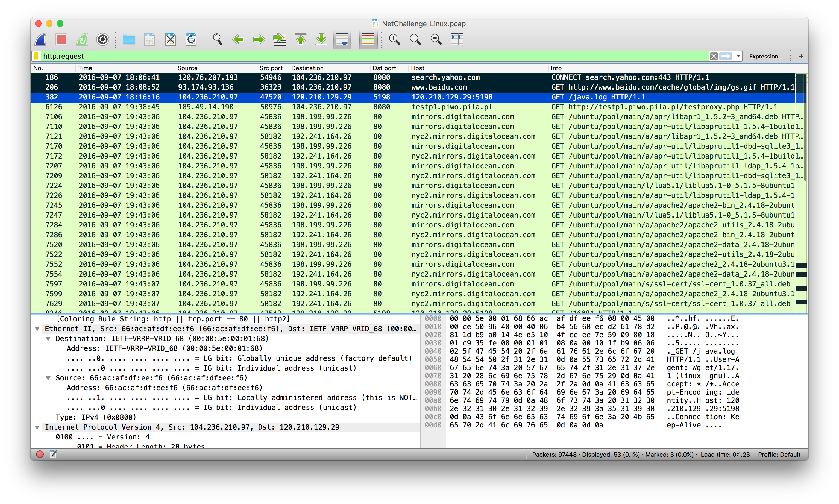The image size is (839, 504).
Task: Sort by the Source column header
Action: point(216,68)
